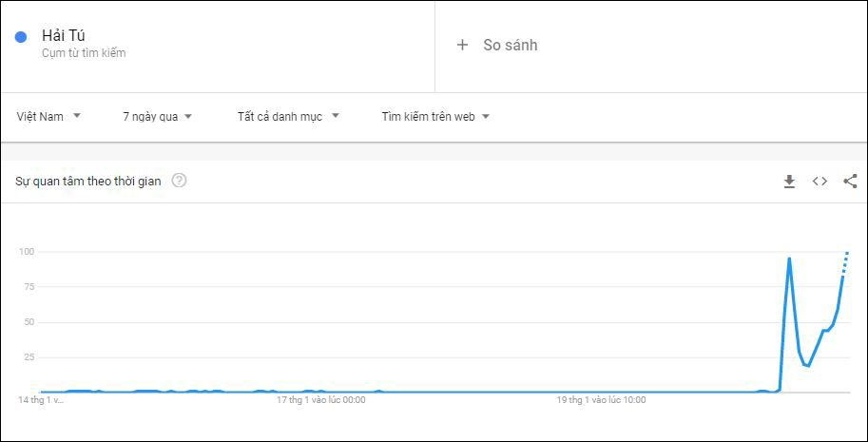This screenshot has width=868, height=442.
Task: Click the 19 thg 1 axis label
Action: coord(601,400)
